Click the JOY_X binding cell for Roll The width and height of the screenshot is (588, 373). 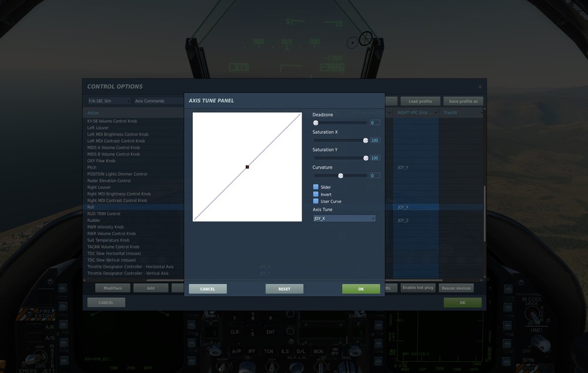point(416,207)
